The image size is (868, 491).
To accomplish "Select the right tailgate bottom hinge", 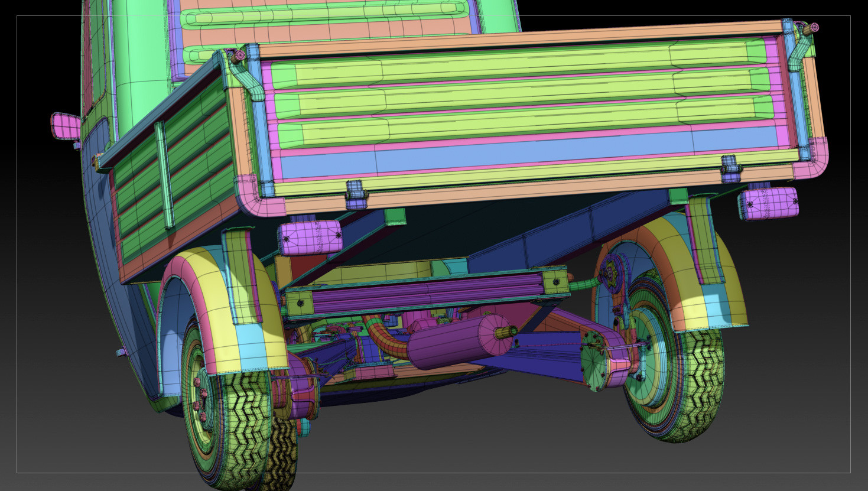I will coord(730,168).
